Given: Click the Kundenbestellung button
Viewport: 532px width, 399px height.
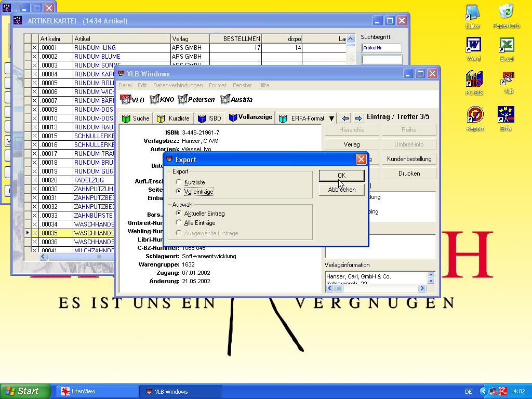Looking at the screenshot, I should tap(409, 159).
